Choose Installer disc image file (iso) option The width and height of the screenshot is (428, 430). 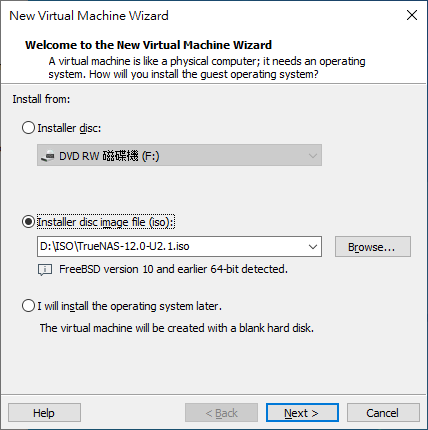[x=28, y=222]
